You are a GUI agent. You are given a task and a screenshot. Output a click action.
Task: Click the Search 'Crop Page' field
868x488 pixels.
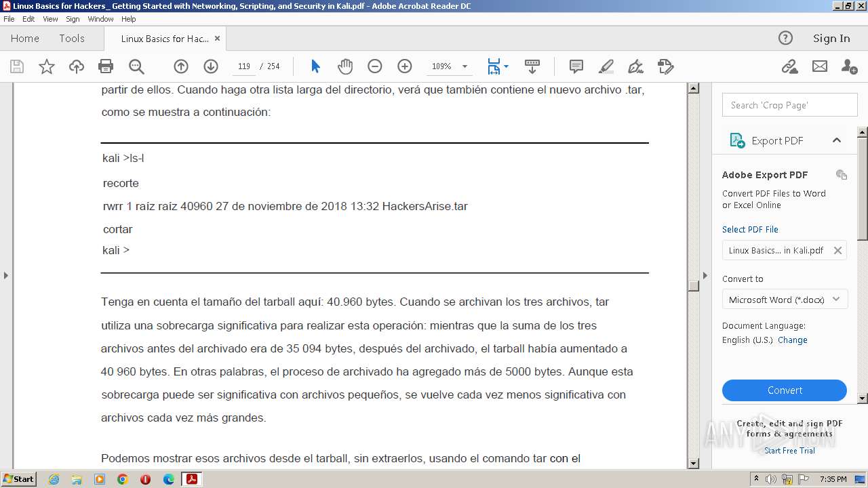tap(789, 105)
